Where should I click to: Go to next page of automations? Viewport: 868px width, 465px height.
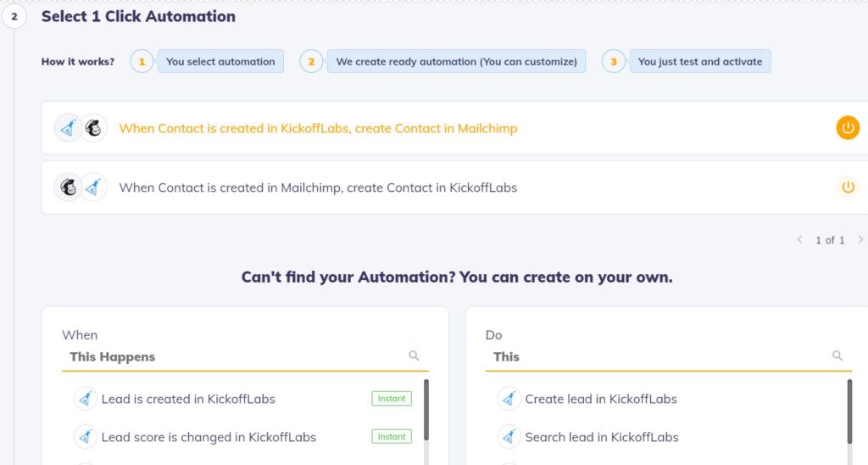pos(860,239)
